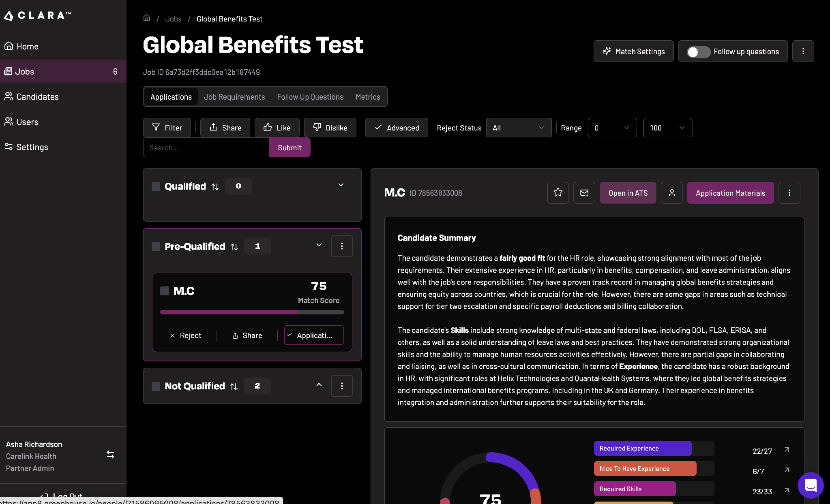Open the Filter options
Screen dimensions: 830x504
(167, 128)
